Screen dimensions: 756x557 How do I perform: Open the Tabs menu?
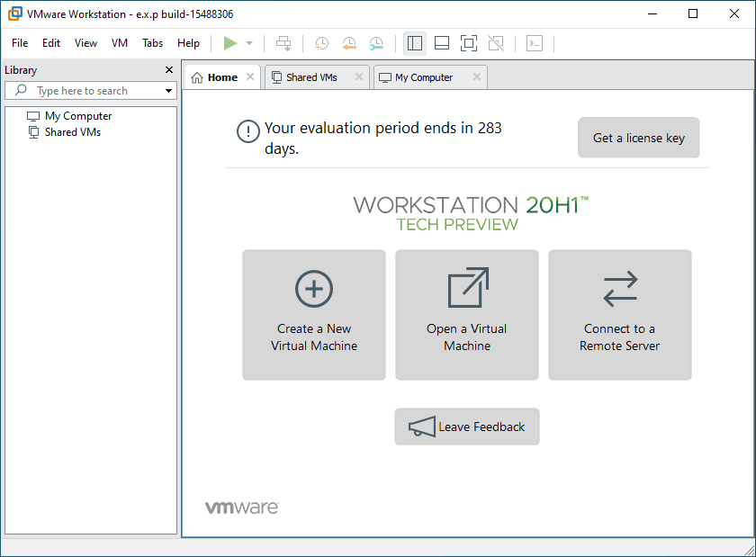pyautogui.click(x=153, y=43)
